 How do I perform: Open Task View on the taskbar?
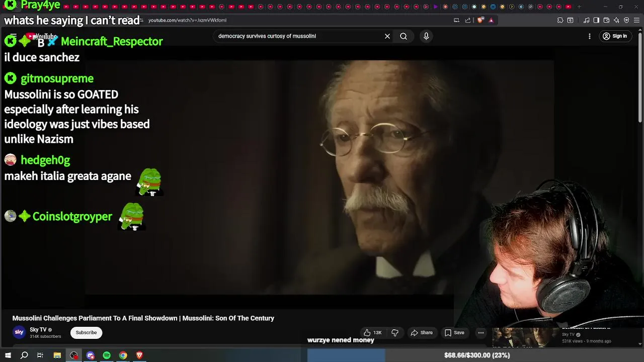click(x=40, y=355)
